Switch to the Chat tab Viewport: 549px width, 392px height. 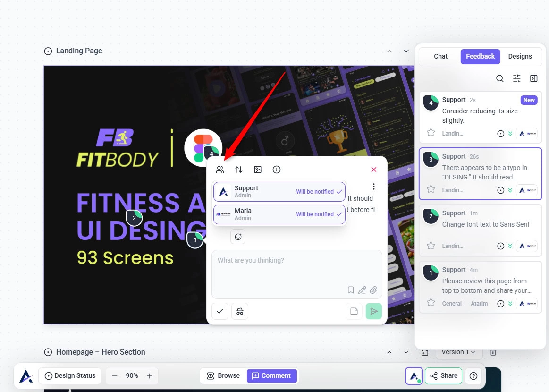point(440,56)
